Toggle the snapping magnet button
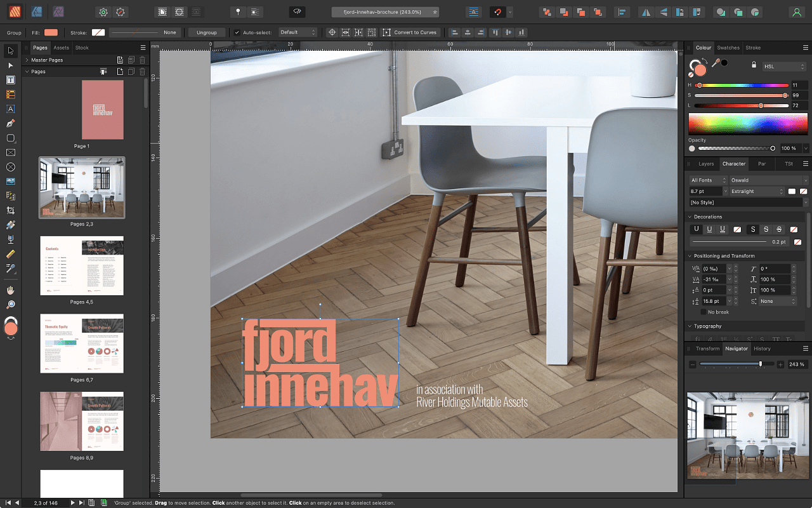The width and height of the screenshot is (812, 508). point(497,12)
